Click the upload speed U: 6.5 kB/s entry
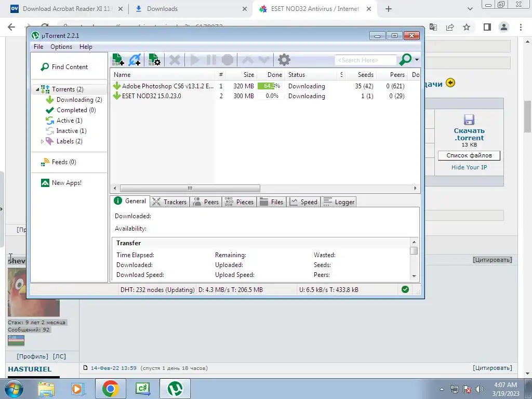Viewport: 532px width, 399px height. tap(329, 290)
